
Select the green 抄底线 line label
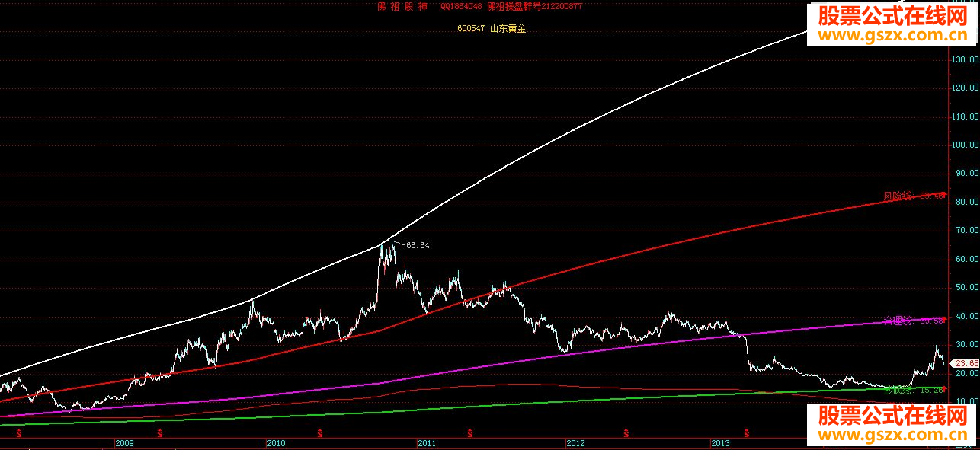tap(914, 390)
